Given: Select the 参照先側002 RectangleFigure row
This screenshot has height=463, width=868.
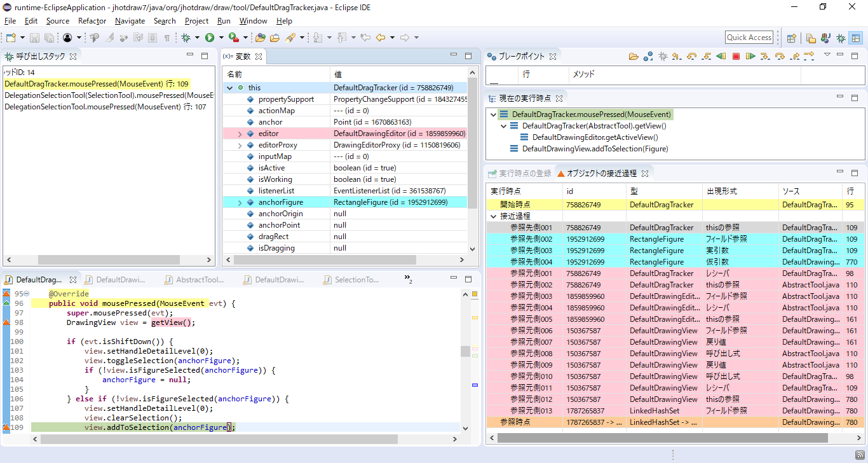Looking at the screenshot, I should tap(675, 239).
